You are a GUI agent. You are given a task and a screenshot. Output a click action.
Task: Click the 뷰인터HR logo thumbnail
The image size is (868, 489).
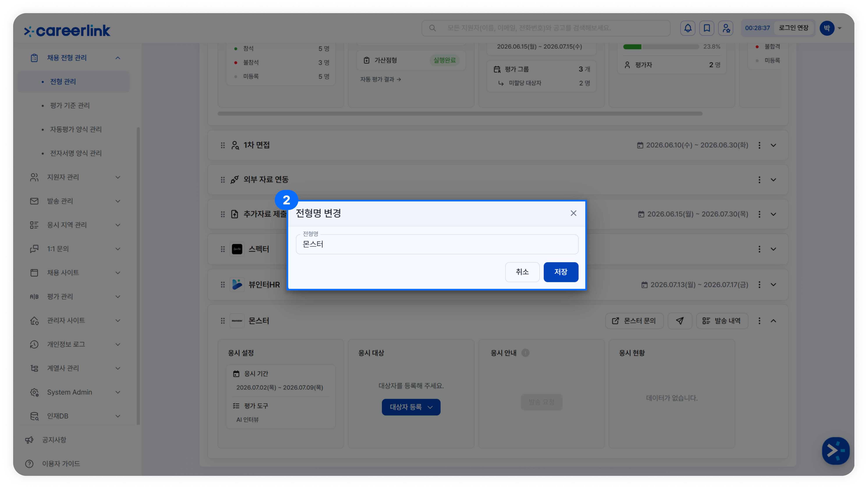tap(237, 285)
